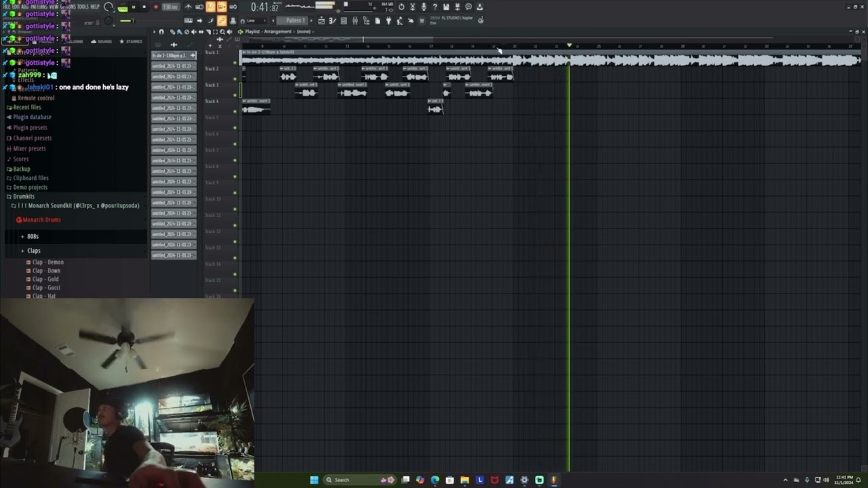The image size is (868, 488).
Task: Click the green playhead marker on timeline
Action: coord(569,46)
